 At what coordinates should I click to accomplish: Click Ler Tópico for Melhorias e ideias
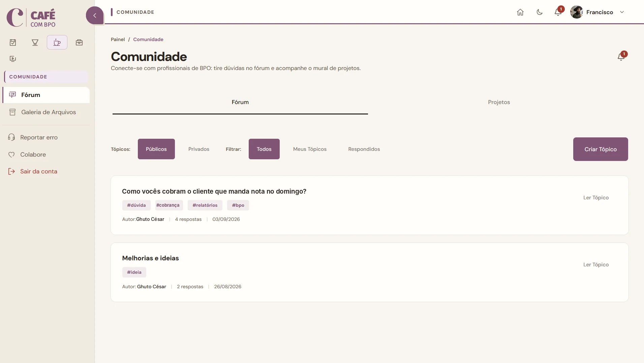click(x=596, y=265)
